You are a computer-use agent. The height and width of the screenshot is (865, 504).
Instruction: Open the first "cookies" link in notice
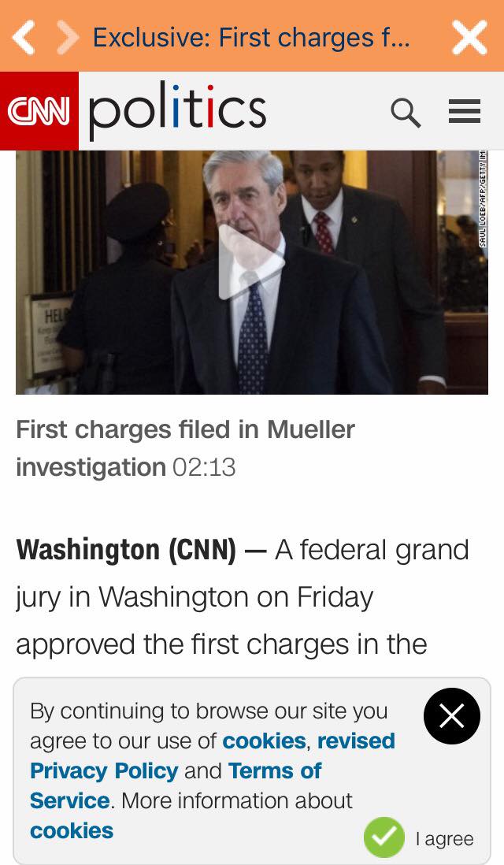(264, 741)
